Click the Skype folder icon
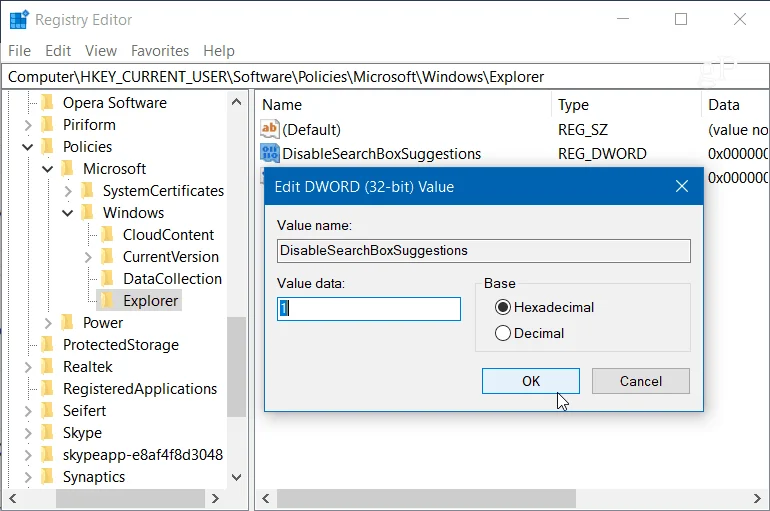This screenshot has width=770, height=511. (x=47, y=432)
